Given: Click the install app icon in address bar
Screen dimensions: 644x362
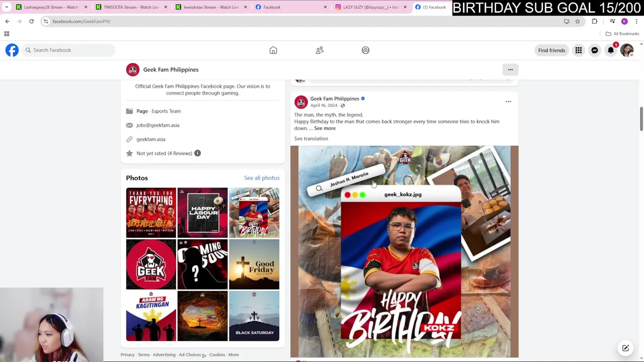Looking at the screenshot, I should pyautogui.click(x=567, y=21).
